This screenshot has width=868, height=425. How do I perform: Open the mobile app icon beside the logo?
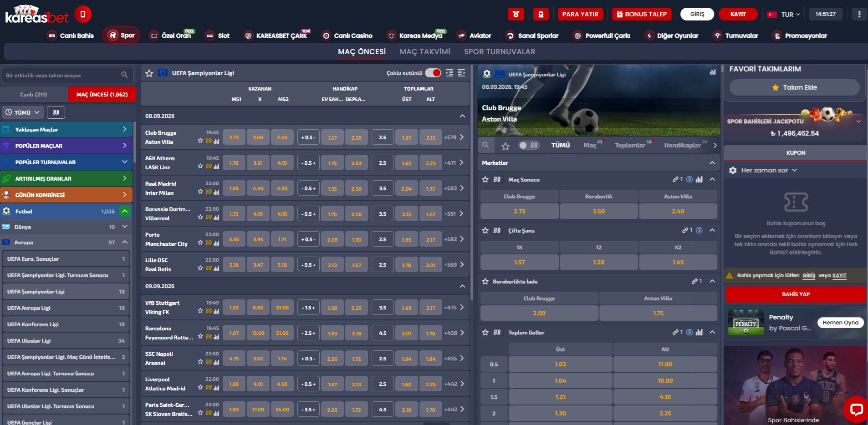(x=82, y=14)
